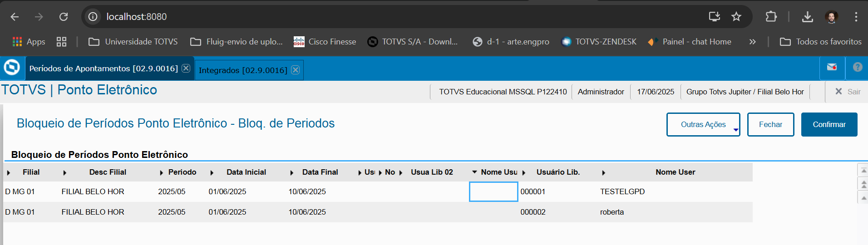Switch to Integrados [02.9.0016] tab
This screenshot has width=868, height=245.
click(243, 70)
